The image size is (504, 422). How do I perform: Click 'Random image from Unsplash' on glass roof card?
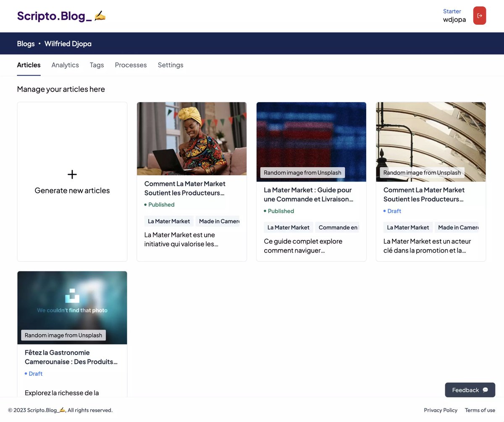pos(422,173)
